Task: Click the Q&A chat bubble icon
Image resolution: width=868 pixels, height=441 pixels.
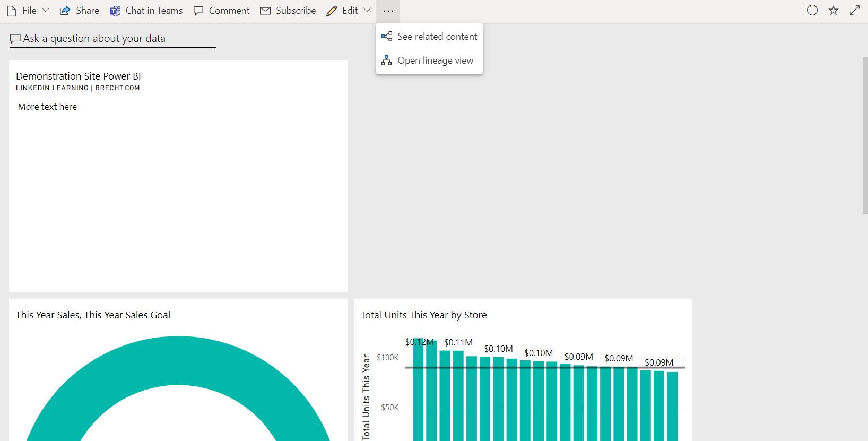Action: 15,39
